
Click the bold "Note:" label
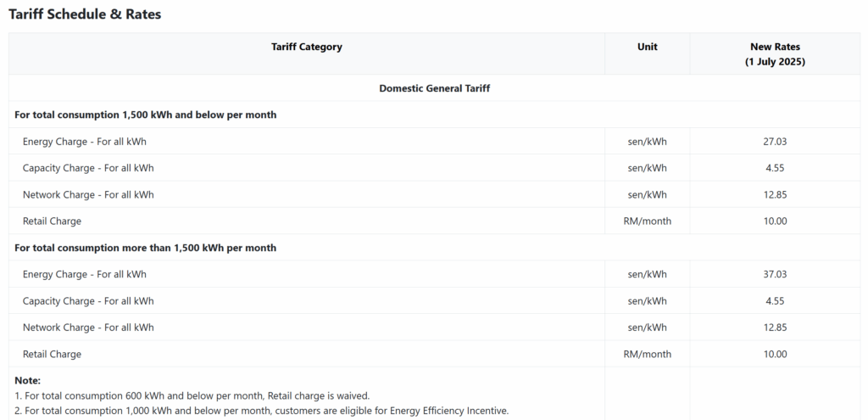28,381
